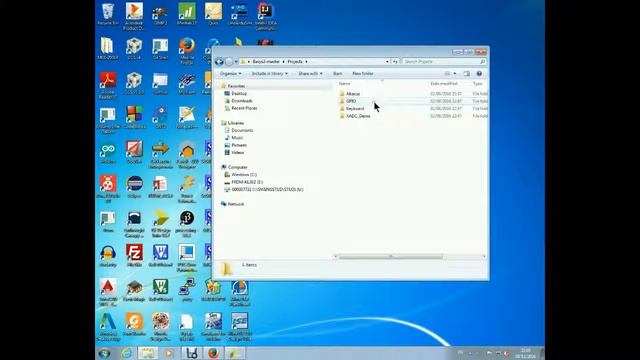Switch to Windows Explorer on the taskbar
640x360 pixels.
pos(147,353)
